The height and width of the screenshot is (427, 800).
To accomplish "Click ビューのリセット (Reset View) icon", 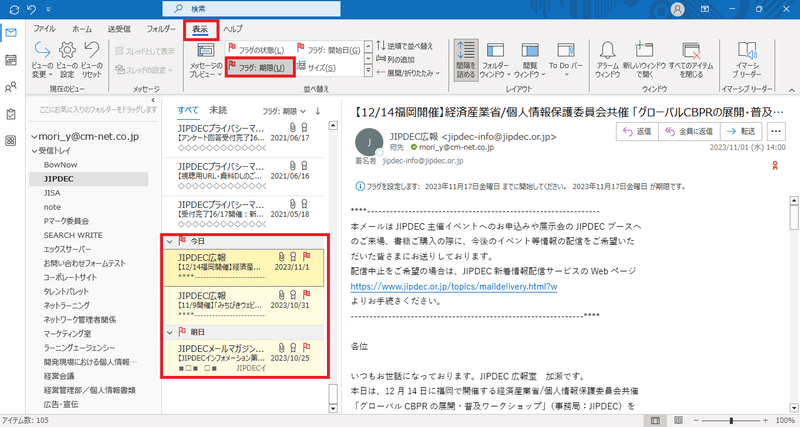I will [x=92, y=60].
